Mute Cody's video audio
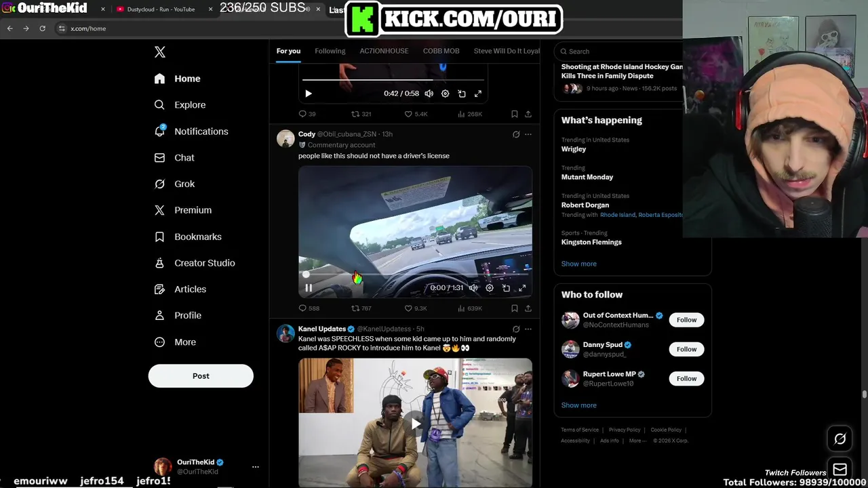Image resolution: width=868 pixels, height=488 pixels. (473, 288)
